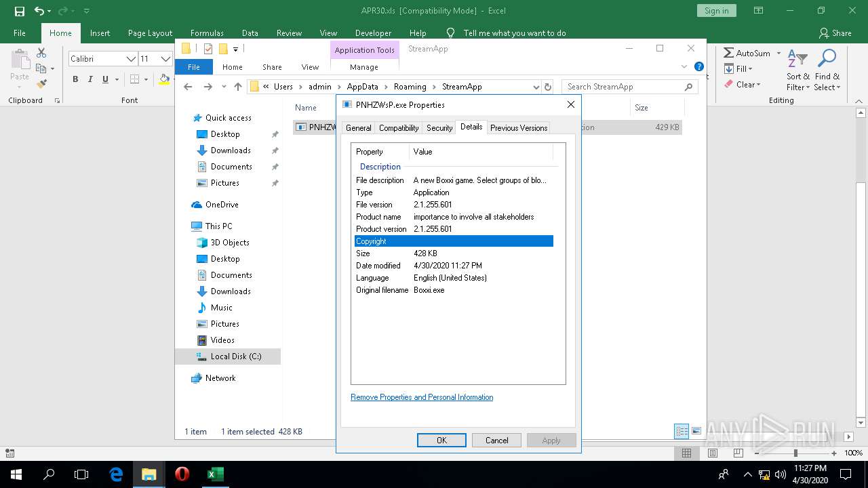Open the General tab in Properties
Viewport: 868px width, 488px height.
click(x=358, y=127)
